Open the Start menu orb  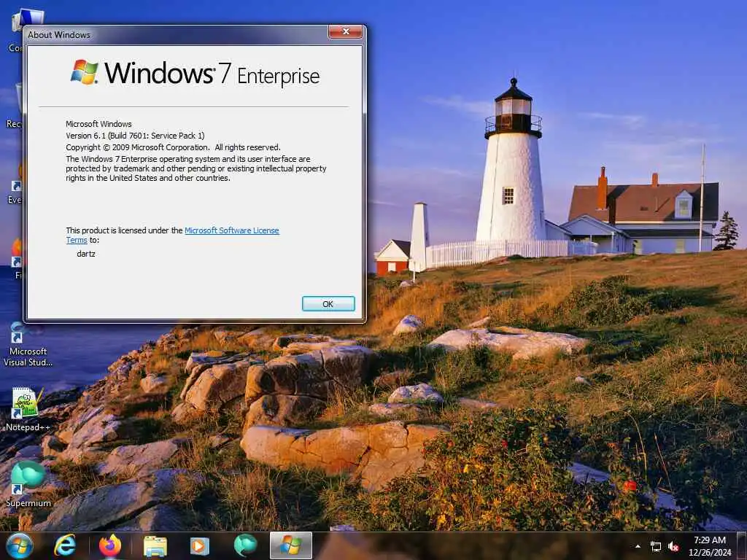20,545
